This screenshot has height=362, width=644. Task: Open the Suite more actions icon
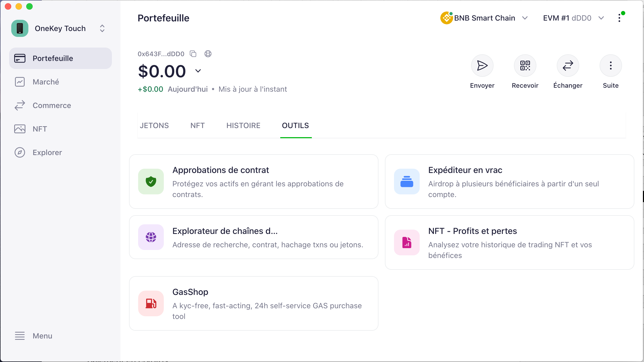(611, 66)
